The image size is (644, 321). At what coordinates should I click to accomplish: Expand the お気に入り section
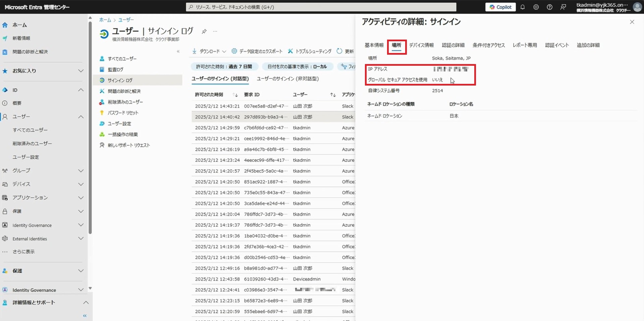point(80,71)
